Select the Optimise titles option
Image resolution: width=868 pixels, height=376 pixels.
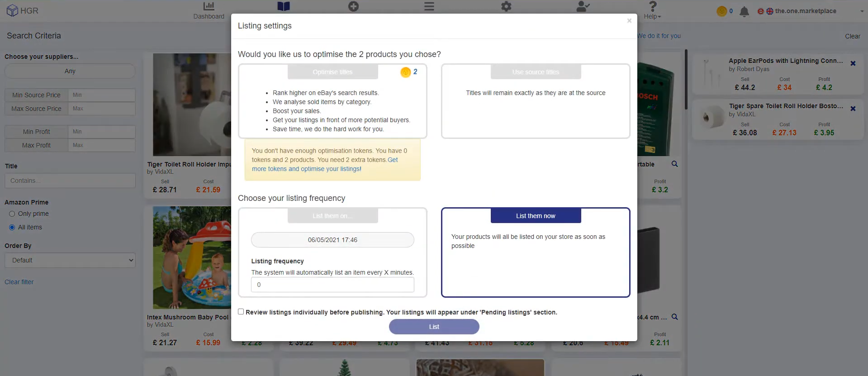[x=332, y=72]
